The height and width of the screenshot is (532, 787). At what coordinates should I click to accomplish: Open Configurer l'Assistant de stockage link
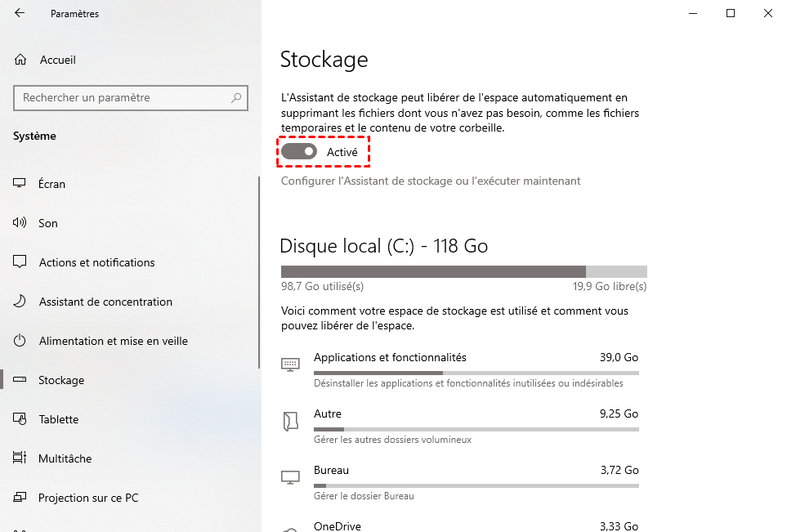(431, 181)
